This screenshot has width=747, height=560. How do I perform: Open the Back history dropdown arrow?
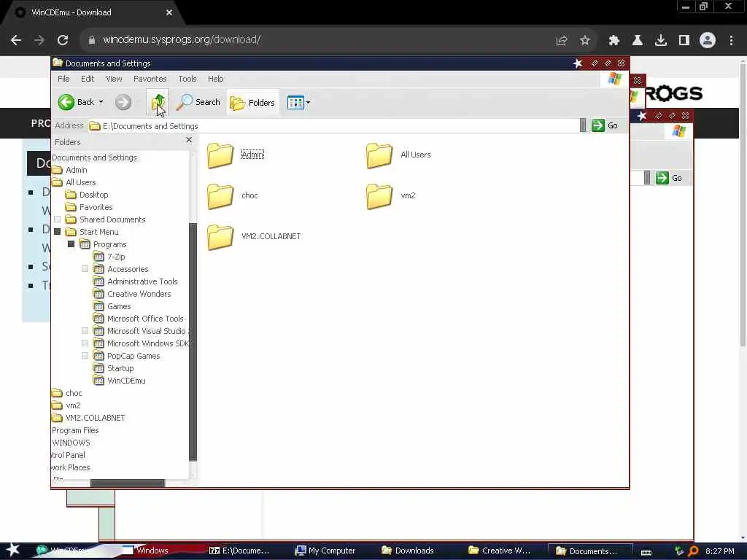coord(101,102)
